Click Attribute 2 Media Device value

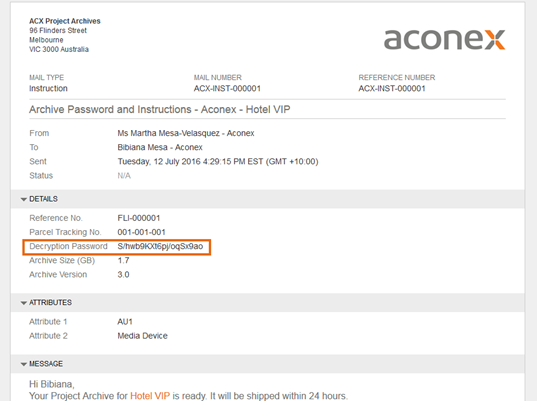coord(142,336)
